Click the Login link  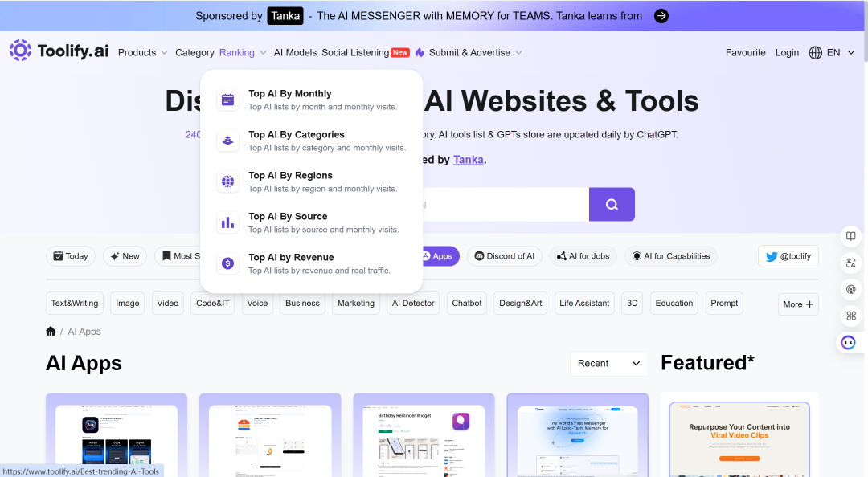tap(787, 52)
